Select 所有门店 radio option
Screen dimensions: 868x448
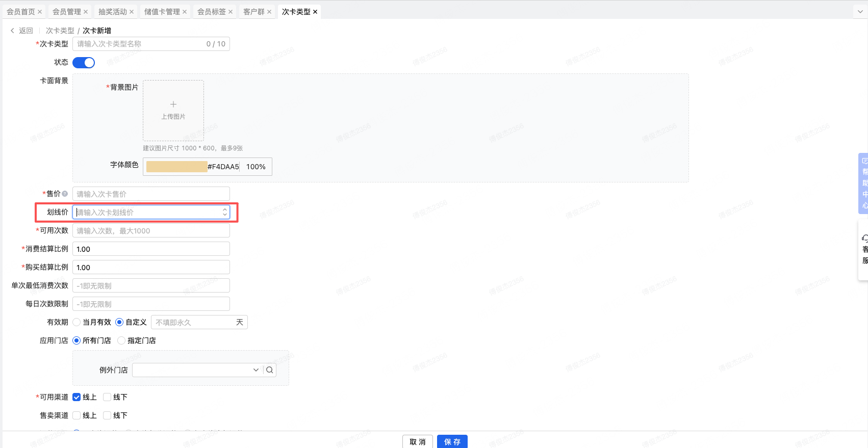coord(76,340)
